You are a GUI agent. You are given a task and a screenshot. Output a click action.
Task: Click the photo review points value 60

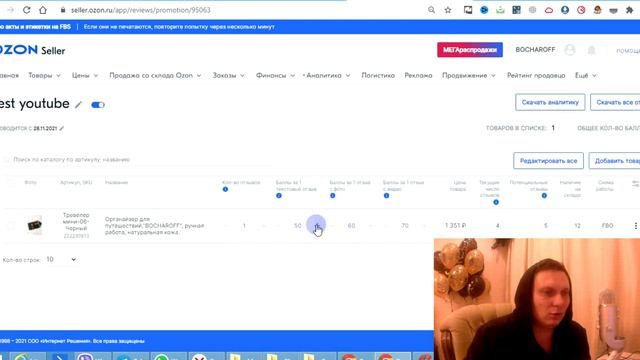(351, 226)
